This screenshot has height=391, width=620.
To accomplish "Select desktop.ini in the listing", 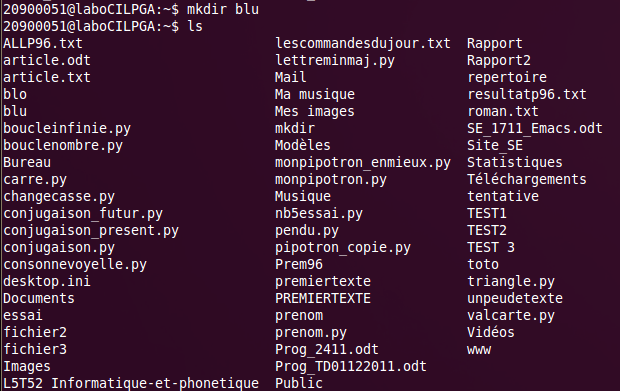I will [x=47, y=281].
